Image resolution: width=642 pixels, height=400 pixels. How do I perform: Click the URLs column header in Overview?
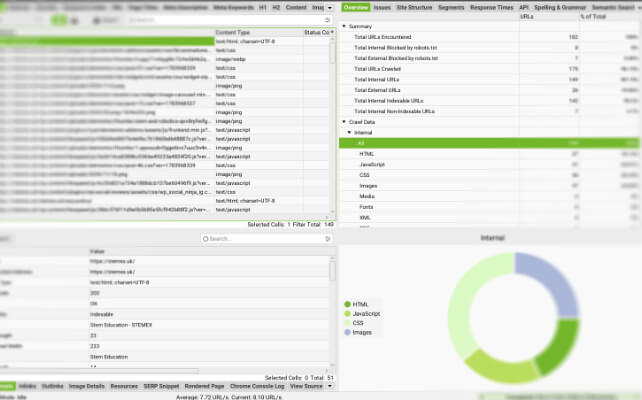[549, 16]
